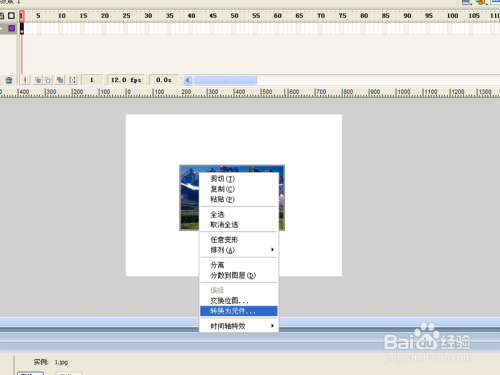Enable the onion skin button
This screenshot has height=375, width=500.
(x=38, y=80)
